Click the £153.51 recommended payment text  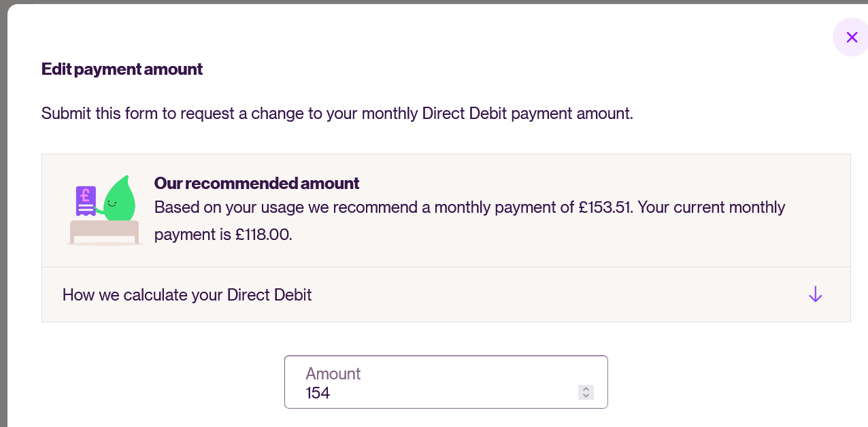(x=605, y=207)
